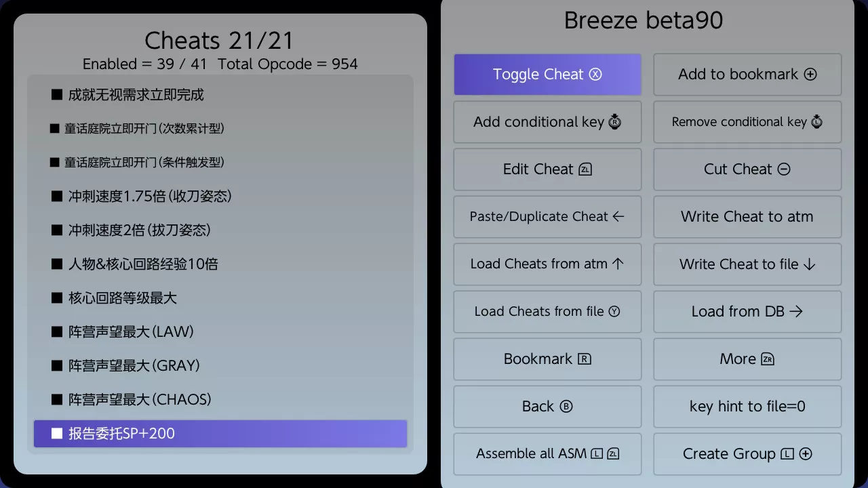The image size is (868, 488).
Task: Click the Toggle Cheat button
Action: coord(547,75)
